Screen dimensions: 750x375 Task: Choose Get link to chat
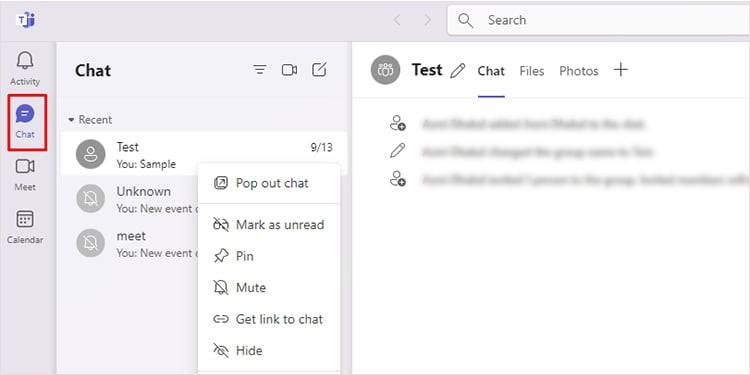click(x=269, y=319)
